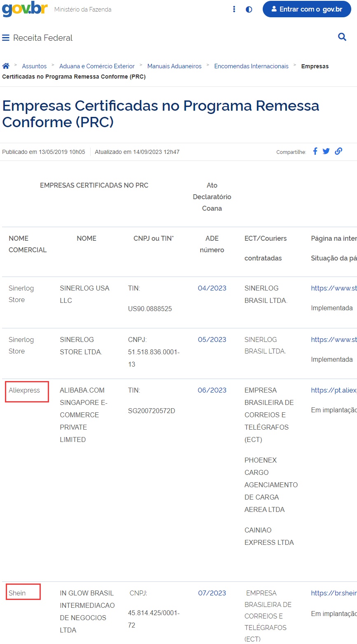Click the Ministério da Fazenda label
Screen dimensions: 357x644
click(83, 9)
